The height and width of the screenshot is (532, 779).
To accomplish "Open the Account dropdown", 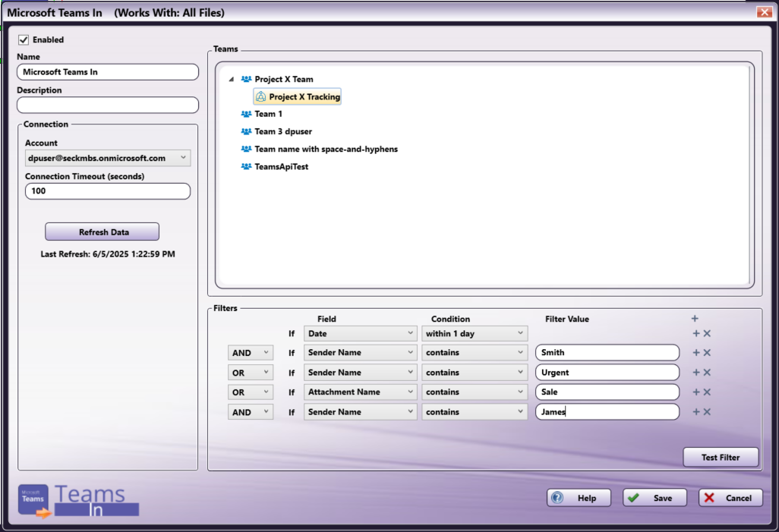I will click(108, 158).
